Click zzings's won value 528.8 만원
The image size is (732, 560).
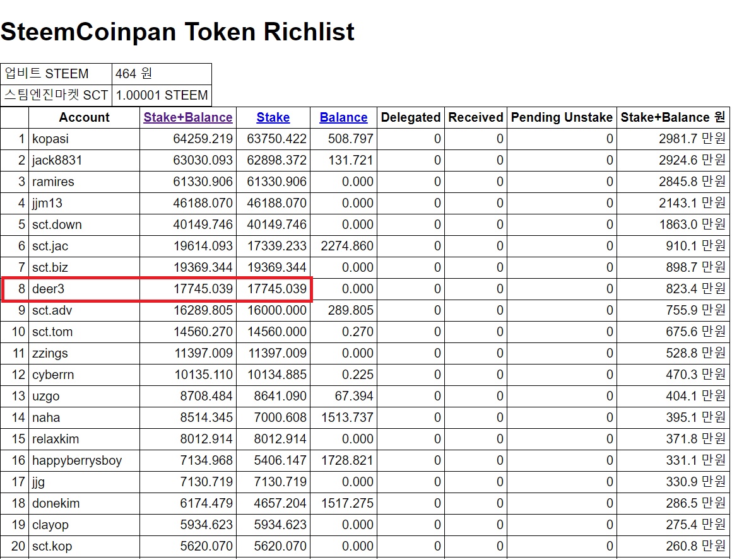695,353
